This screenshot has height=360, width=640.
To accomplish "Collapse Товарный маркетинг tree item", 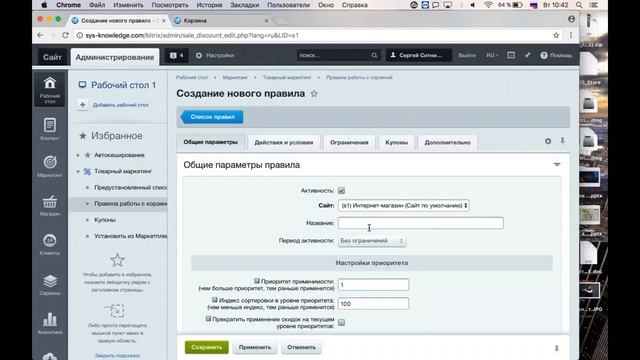I will coord(78,171).
